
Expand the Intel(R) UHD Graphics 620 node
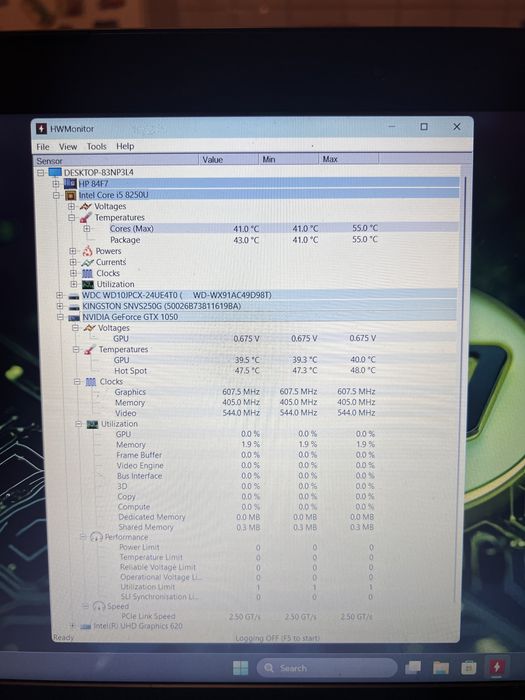(73, 626)
